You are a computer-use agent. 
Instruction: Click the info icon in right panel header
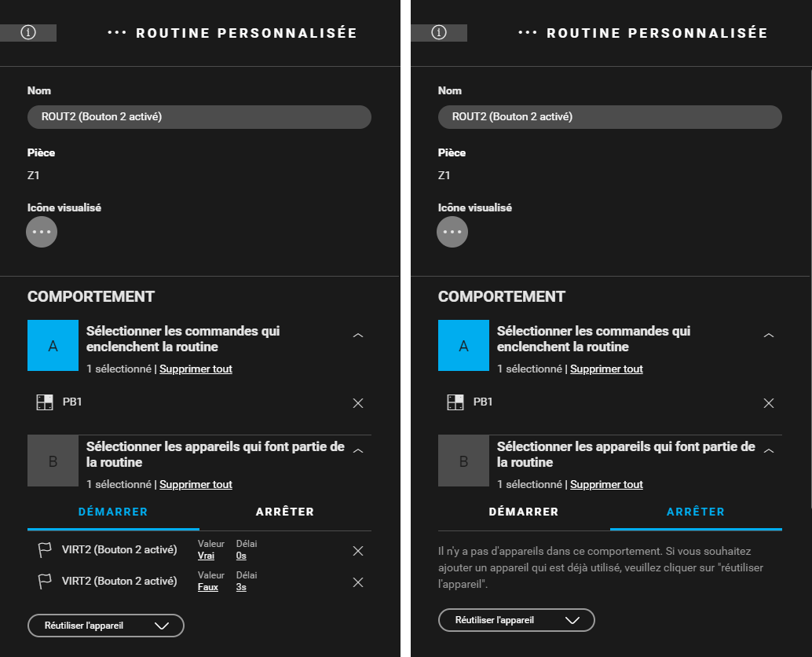point(439,33)
